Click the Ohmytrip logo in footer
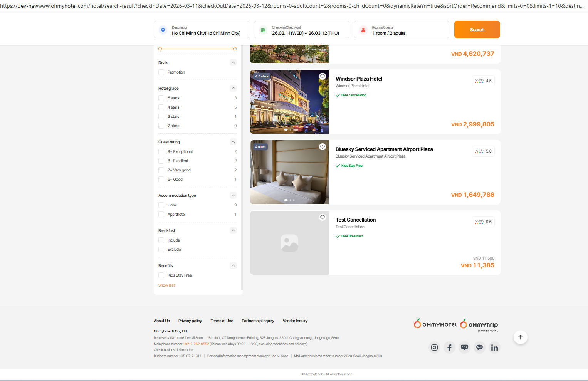 479,325
